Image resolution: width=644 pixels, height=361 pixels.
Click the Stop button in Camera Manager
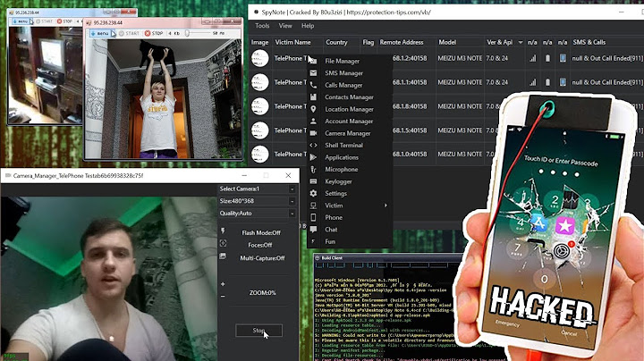pos(258,331)
